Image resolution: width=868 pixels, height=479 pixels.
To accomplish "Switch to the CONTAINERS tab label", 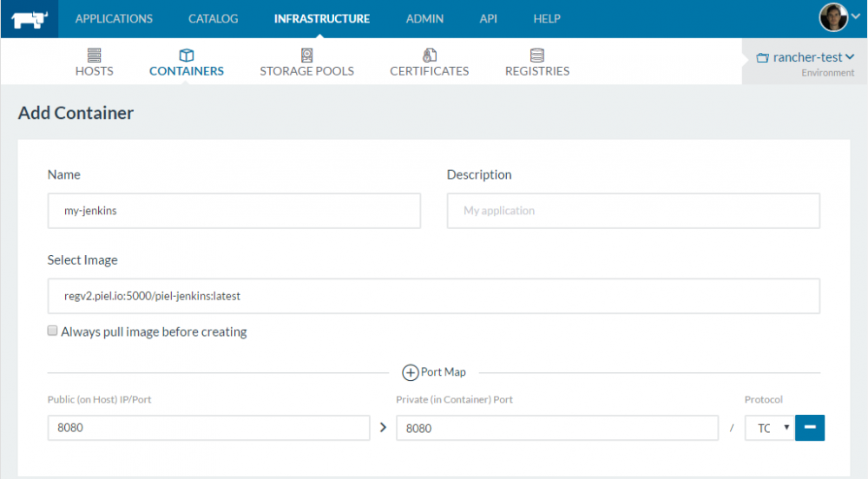I will click(x=187, y=71).
